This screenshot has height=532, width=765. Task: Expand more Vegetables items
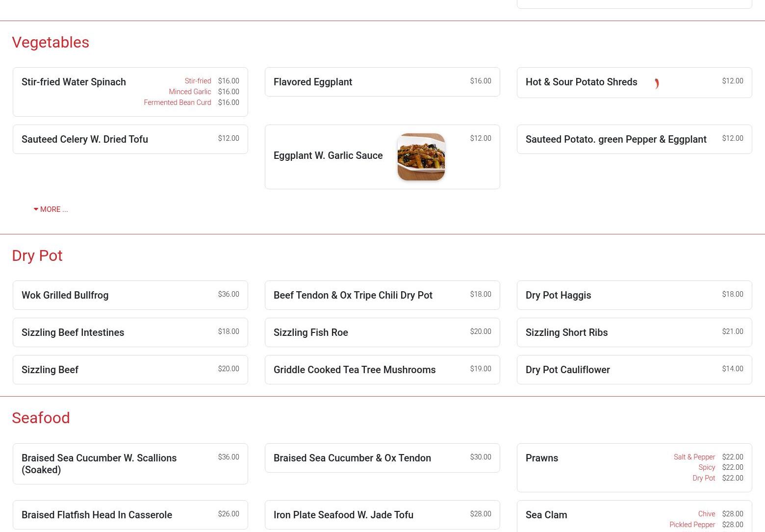point(51,209)
